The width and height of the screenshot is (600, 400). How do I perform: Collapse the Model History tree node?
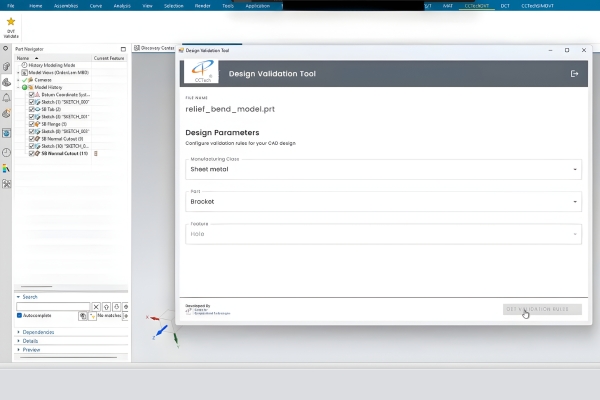[x=18, y=87]
